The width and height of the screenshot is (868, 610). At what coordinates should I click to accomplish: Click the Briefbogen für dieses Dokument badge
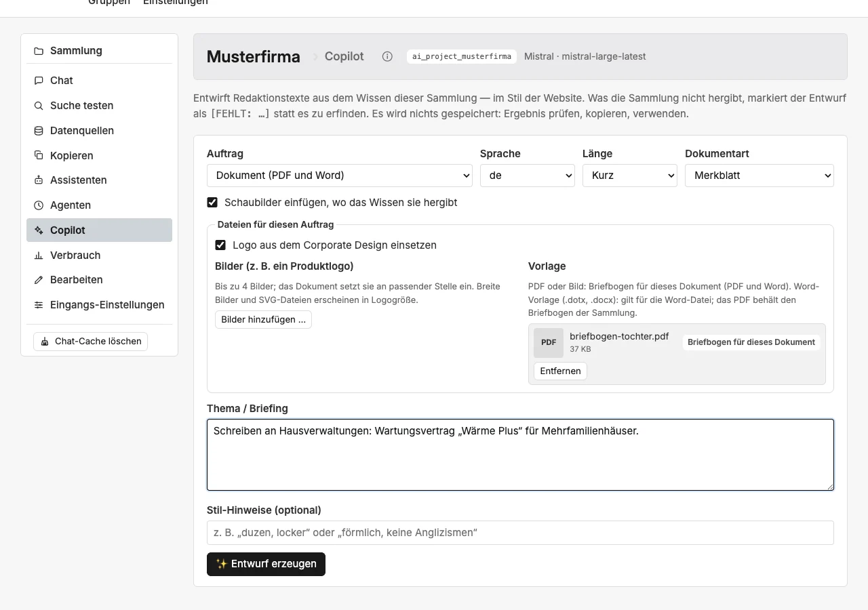point(751,342)
